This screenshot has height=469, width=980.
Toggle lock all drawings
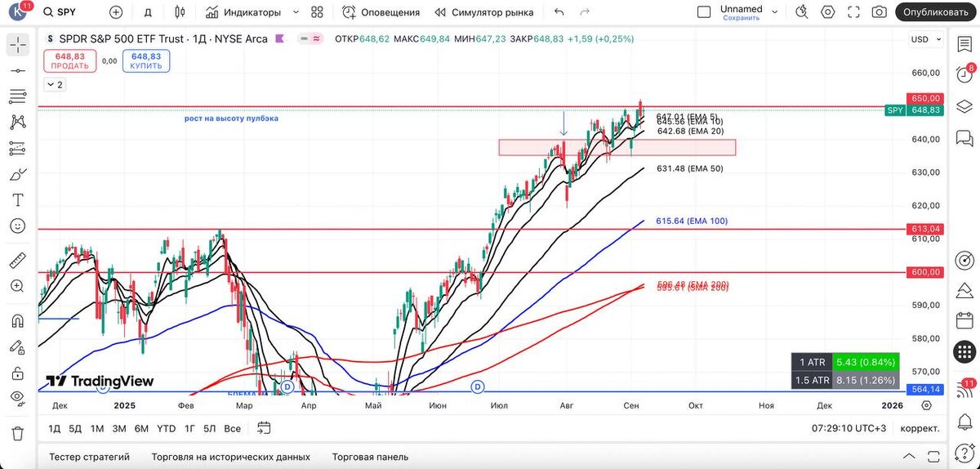pyautogui.click(x=18, y=373)
